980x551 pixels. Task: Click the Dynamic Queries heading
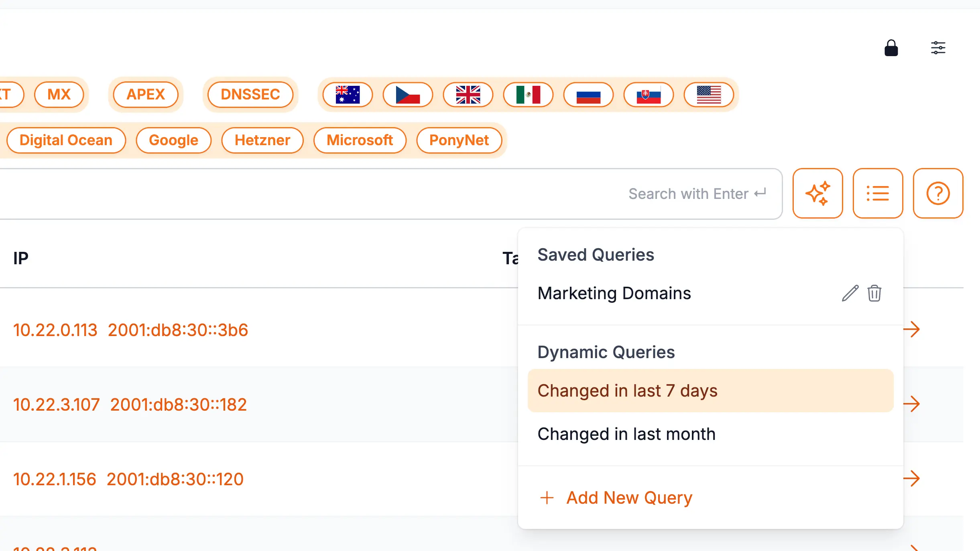click(x=606, y=352)
